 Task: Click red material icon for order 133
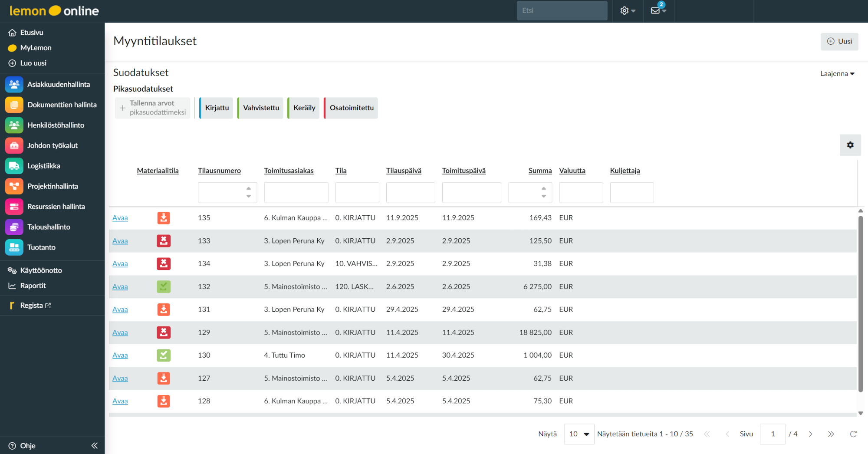point(164,241)
